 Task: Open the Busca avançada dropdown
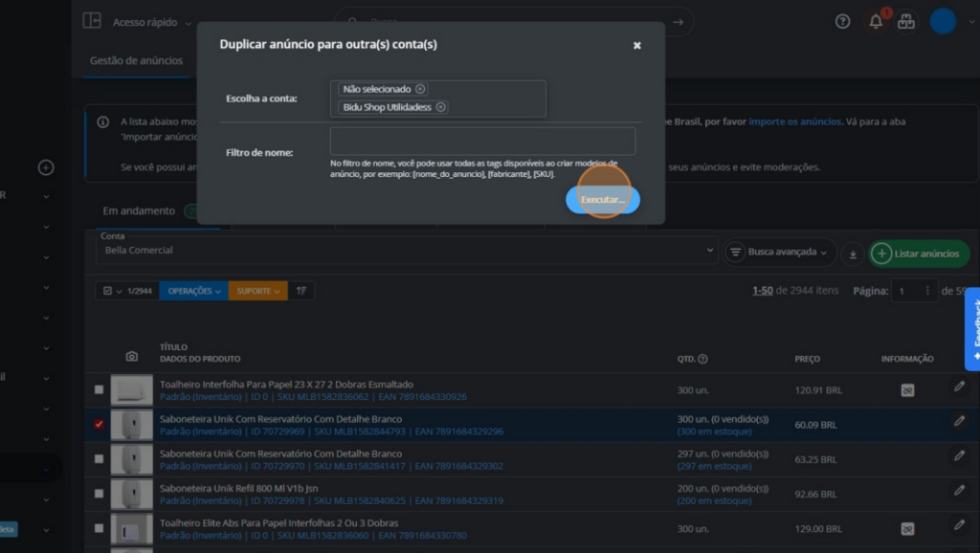click(777, 253)
